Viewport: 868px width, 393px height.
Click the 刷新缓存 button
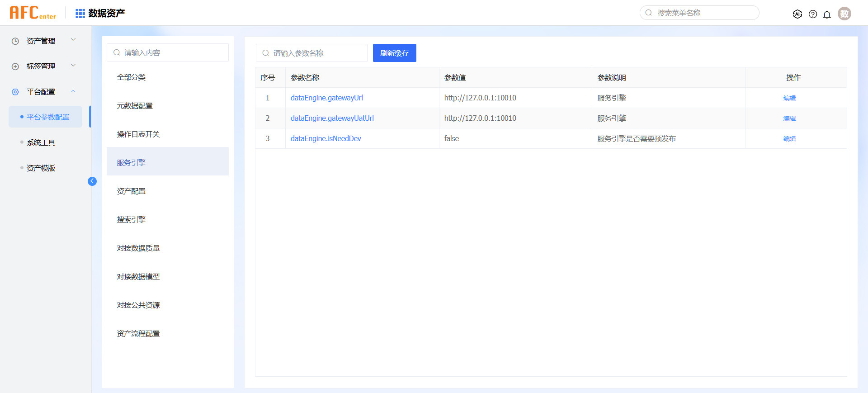pos(394,53)
